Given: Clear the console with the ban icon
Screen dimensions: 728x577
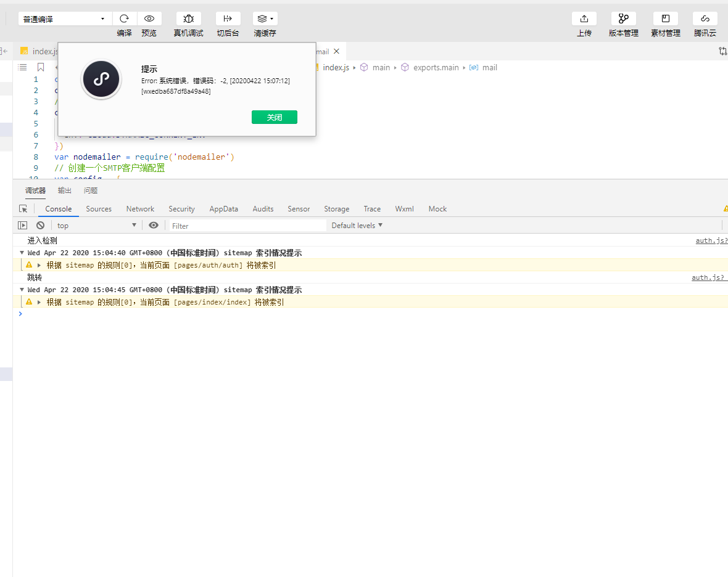Looking at the screenshot, I should tap(40, 226).
